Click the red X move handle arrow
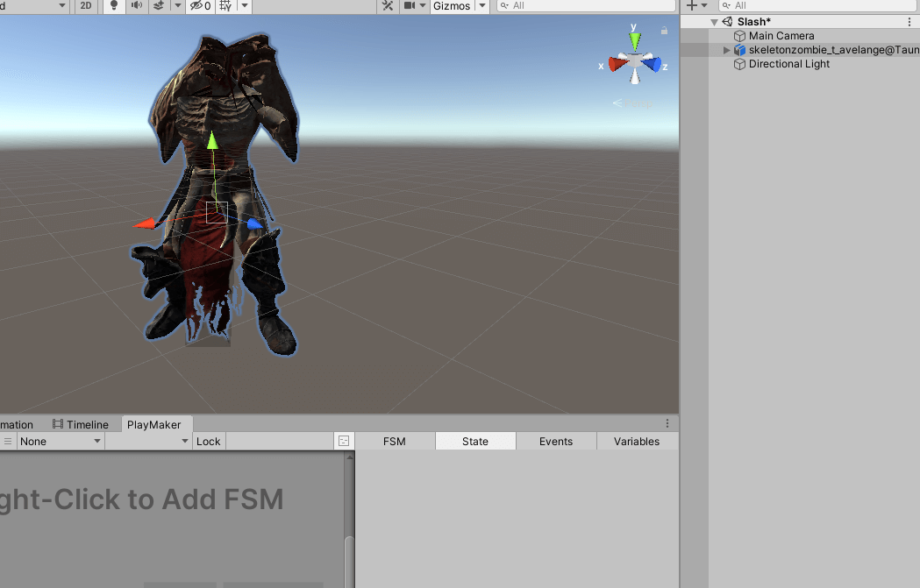The image size is (920, 588). click(x=145, y=223)
